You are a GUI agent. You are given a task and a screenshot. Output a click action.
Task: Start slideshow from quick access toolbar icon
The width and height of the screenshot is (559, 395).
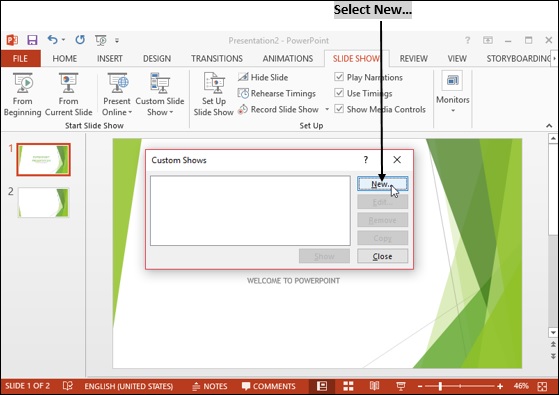click(101, 40)
